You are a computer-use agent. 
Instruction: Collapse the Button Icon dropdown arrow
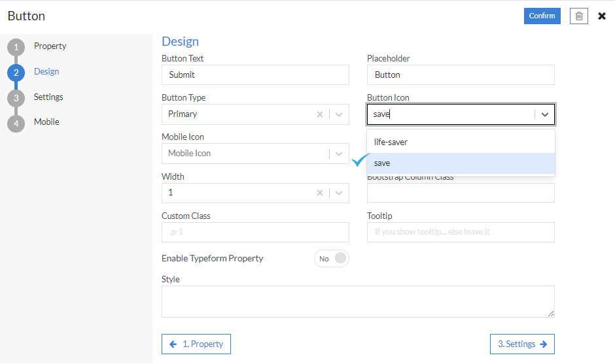click(x=545, y=114)
